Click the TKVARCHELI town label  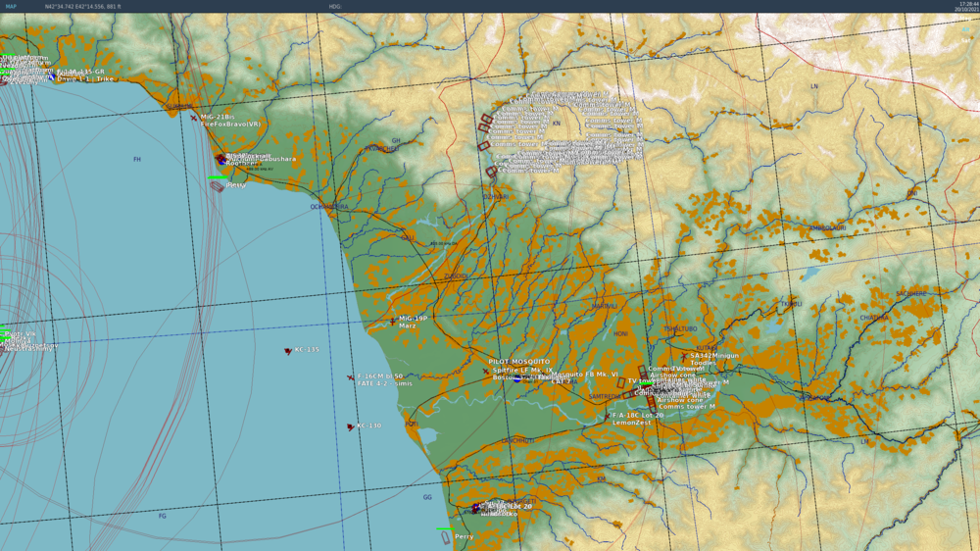click(381, 149)
